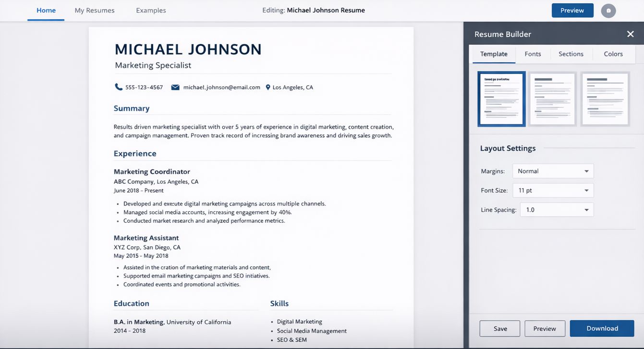Open the Colors tab
This screenshot has width=644, height=349.
(613, 54)
